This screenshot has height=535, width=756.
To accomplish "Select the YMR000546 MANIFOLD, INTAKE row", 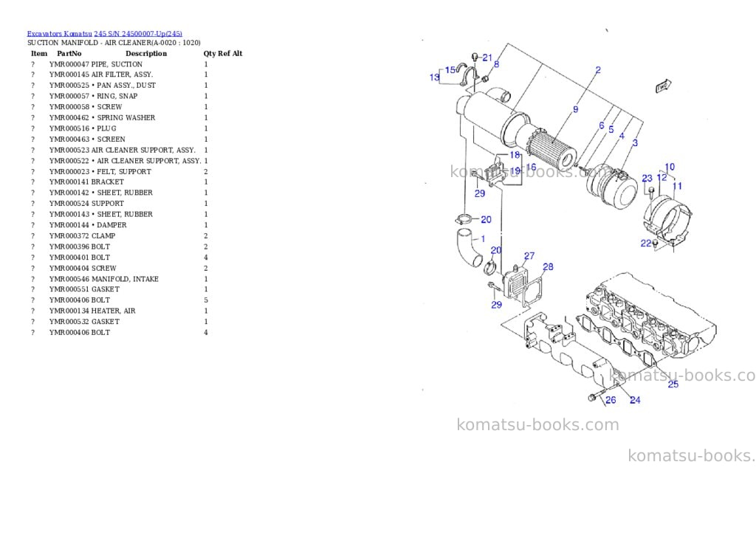I will click(x=120, y=279).
